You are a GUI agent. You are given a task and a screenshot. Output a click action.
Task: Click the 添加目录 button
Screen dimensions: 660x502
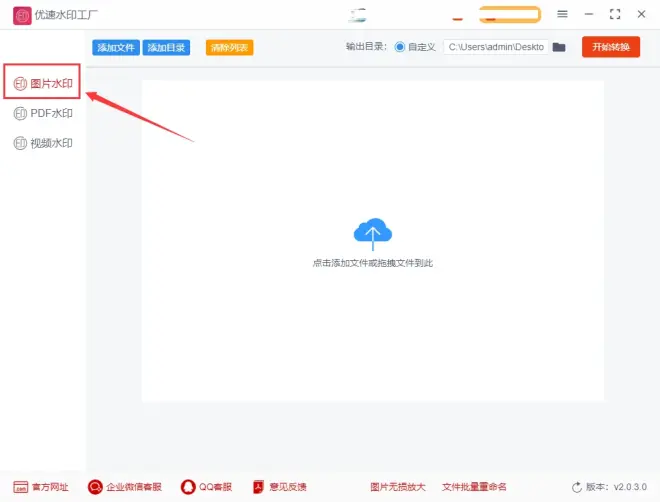click(x=166, y=47)
